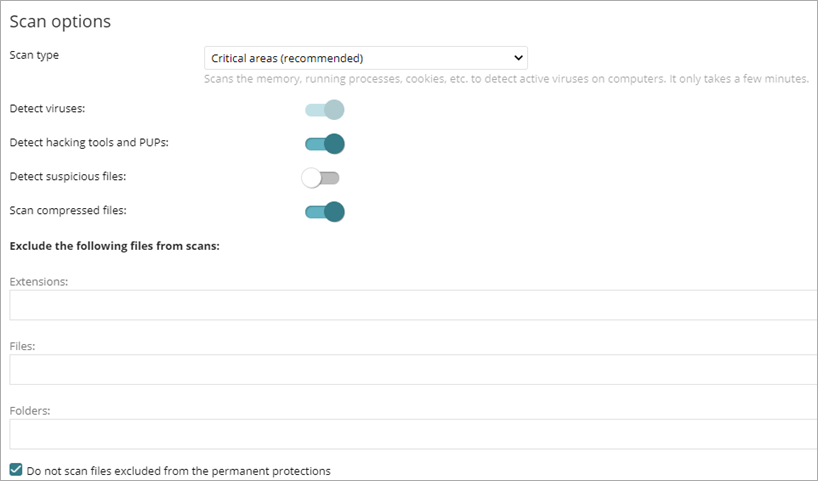Click the 'Scan type' field label
The width and height of the screenshot is (818, 481).
click(34, 56)
